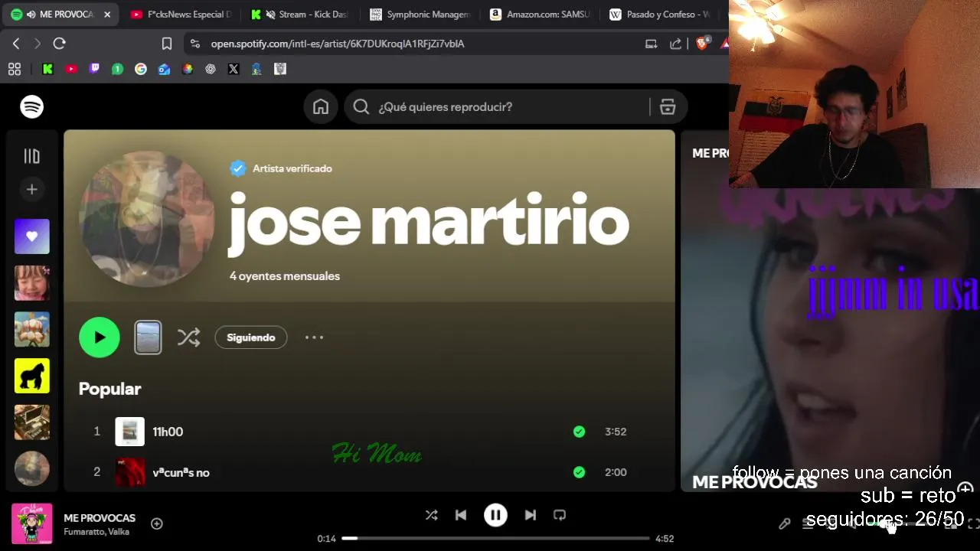Open the artist preview thumbnail beside play
The height and width of the screenshot is (551, 980).
coord(148,337)
